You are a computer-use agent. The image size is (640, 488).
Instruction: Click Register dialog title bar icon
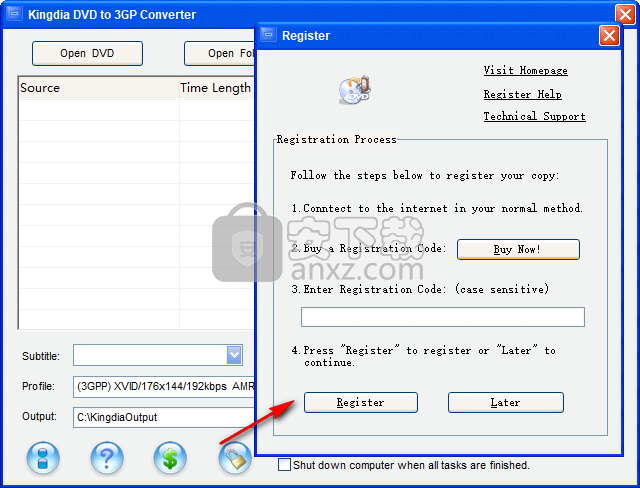coord(268,35)
